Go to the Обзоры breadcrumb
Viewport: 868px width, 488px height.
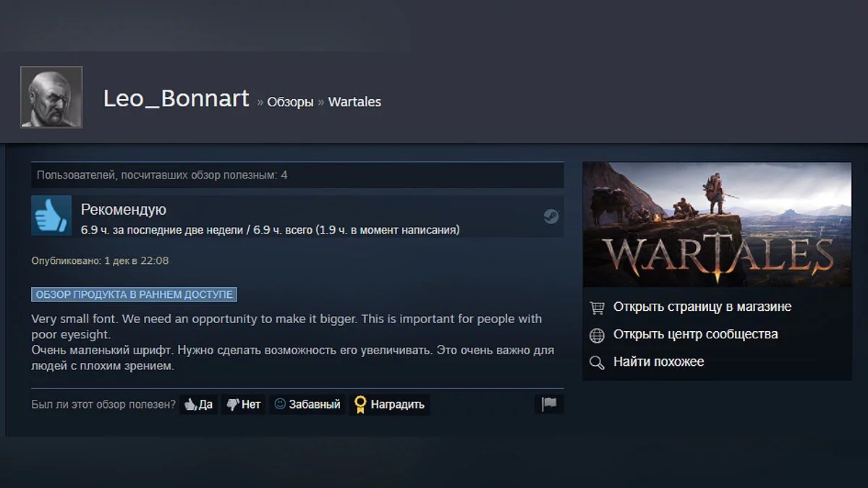pyautogui.click(x=290, y=102)
